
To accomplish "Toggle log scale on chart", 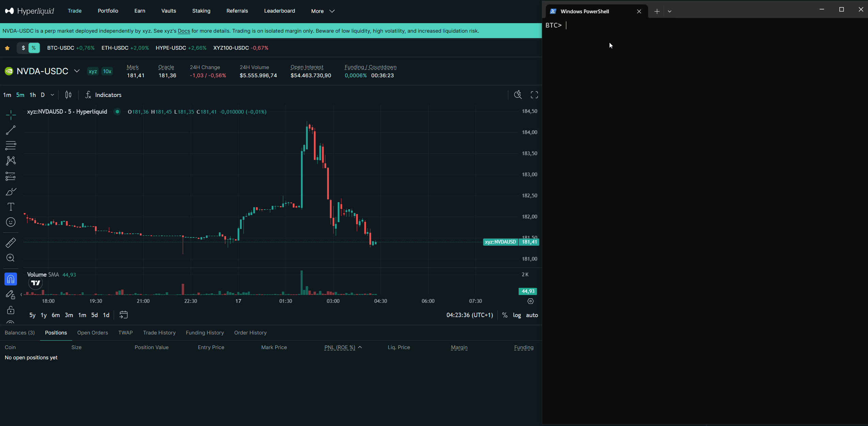I will tap(517, 315).
